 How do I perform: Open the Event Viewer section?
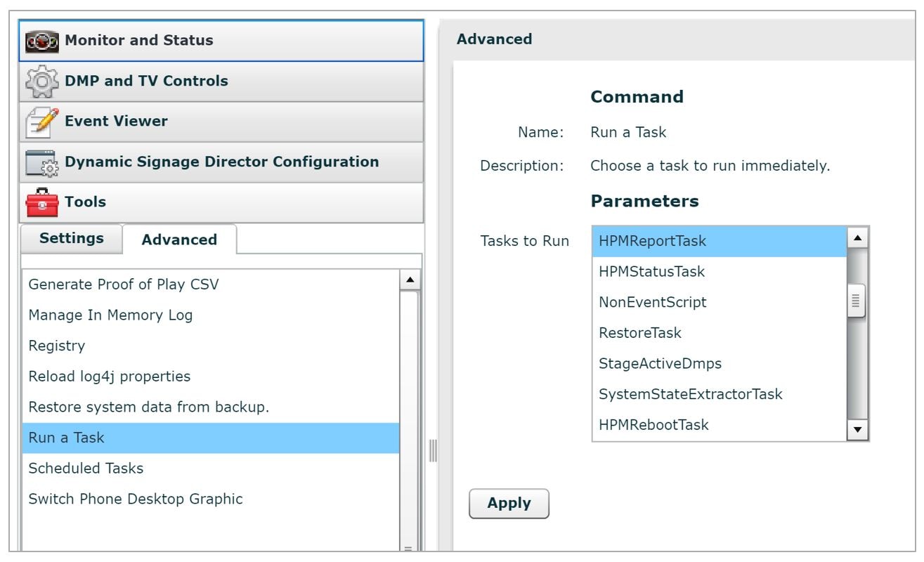click(221, 122)
